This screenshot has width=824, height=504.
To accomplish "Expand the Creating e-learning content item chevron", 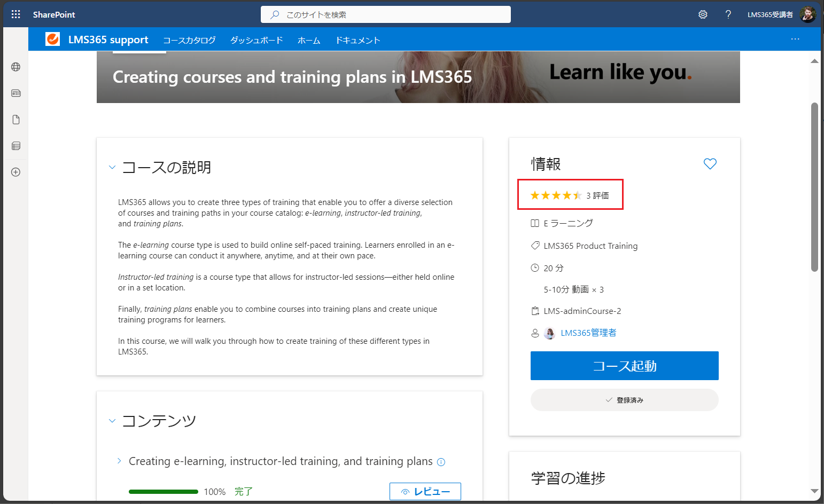I will tap(119, 461).
